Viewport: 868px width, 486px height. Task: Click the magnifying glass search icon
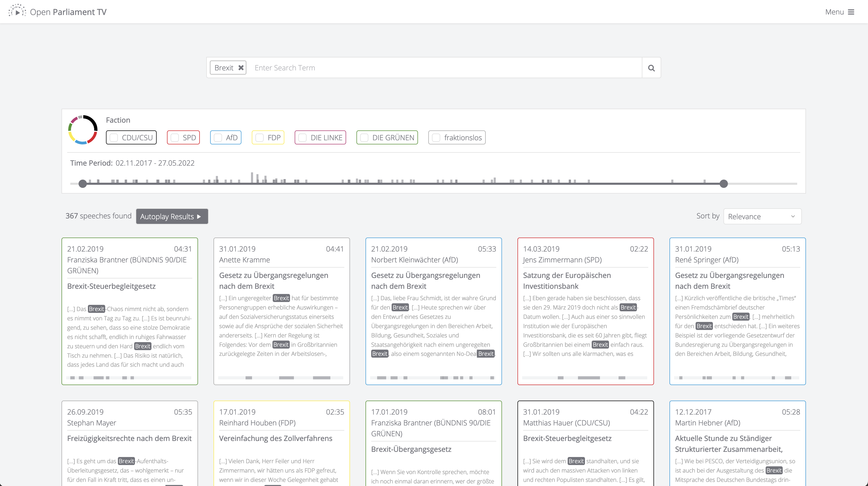pyautogui.click(x=651, y=68)
